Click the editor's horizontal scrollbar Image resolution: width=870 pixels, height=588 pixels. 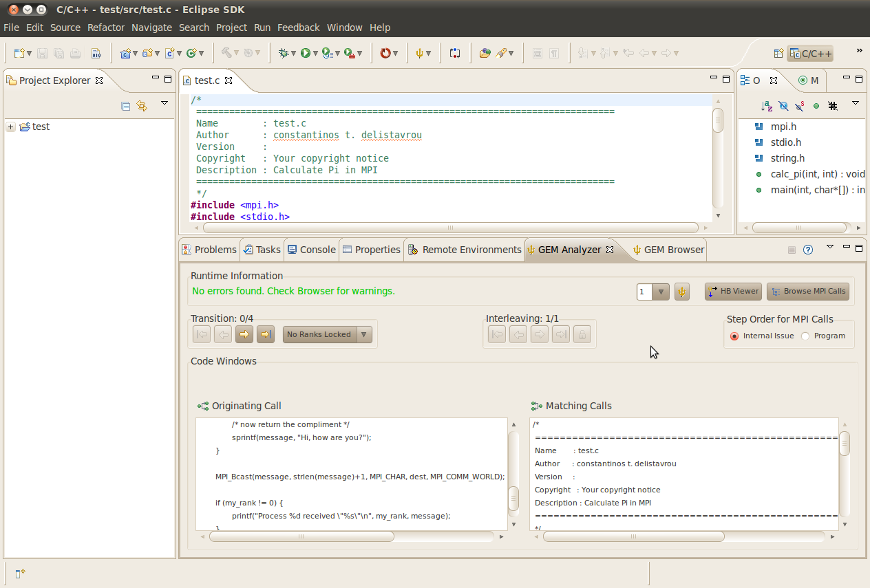451,228
